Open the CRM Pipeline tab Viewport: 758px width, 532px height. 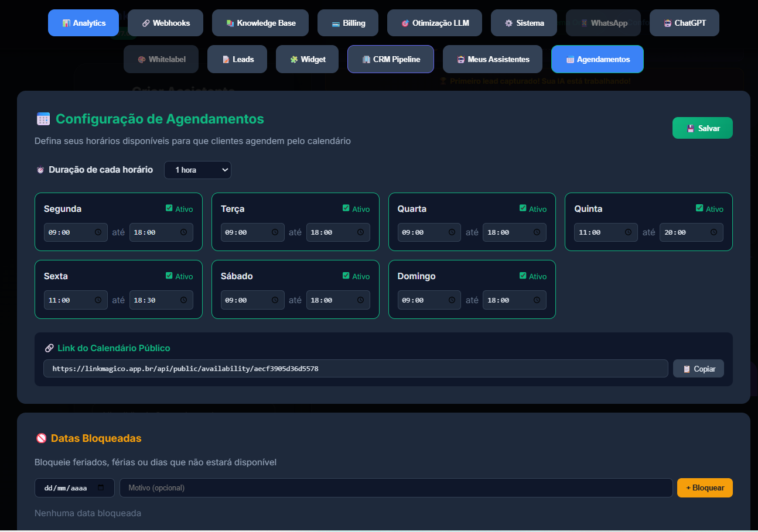pos(391,59)
